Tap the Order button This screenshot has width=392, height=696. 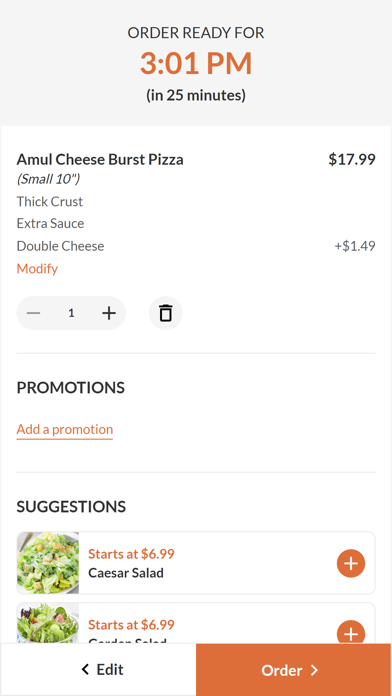[294, 670]
